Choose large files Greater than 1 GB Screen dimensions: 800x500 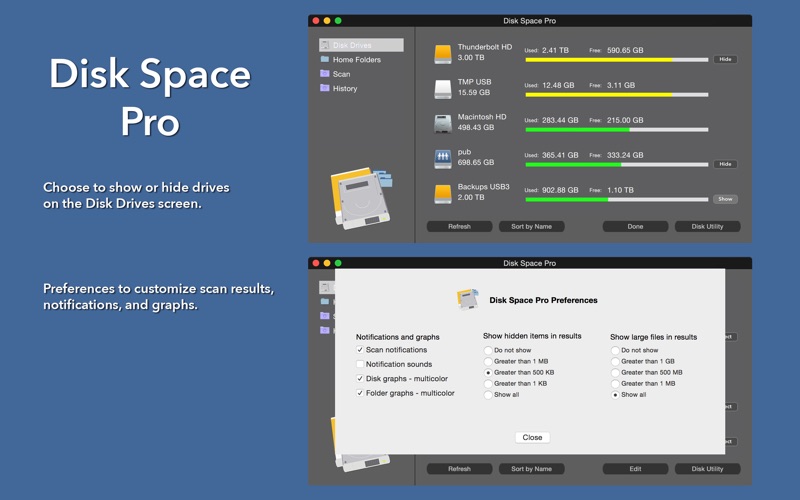tap(615, 362)
